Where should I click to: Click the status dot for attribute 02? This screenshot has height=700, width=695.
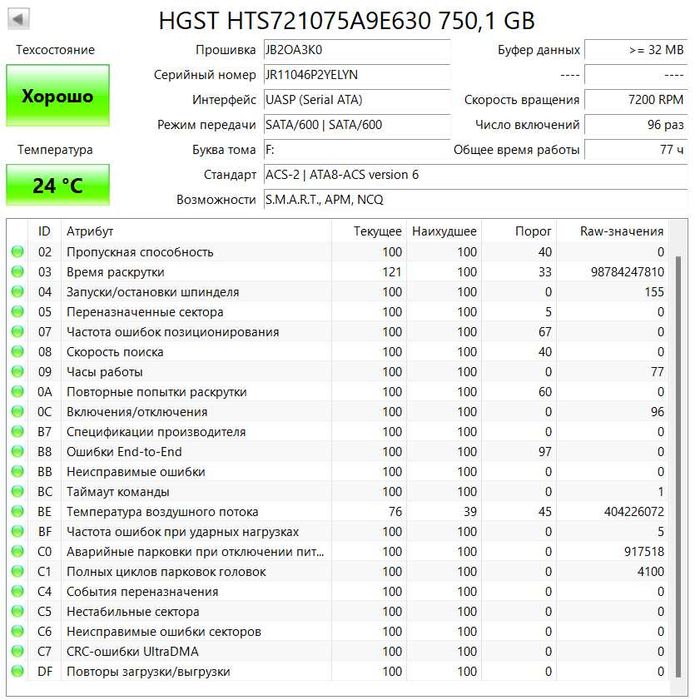pos(17,252)
